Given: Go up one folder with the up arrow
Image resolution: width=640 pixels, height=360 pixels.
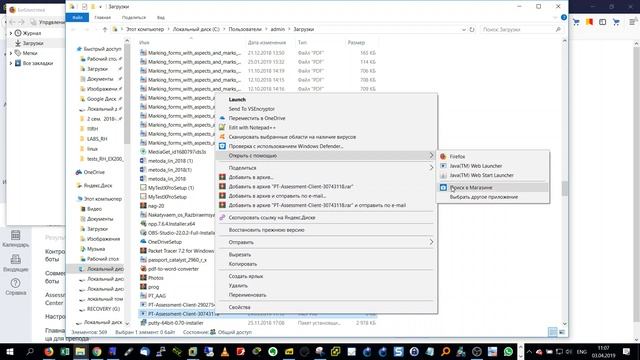Looking at the screenshot, I should [105, 29].
